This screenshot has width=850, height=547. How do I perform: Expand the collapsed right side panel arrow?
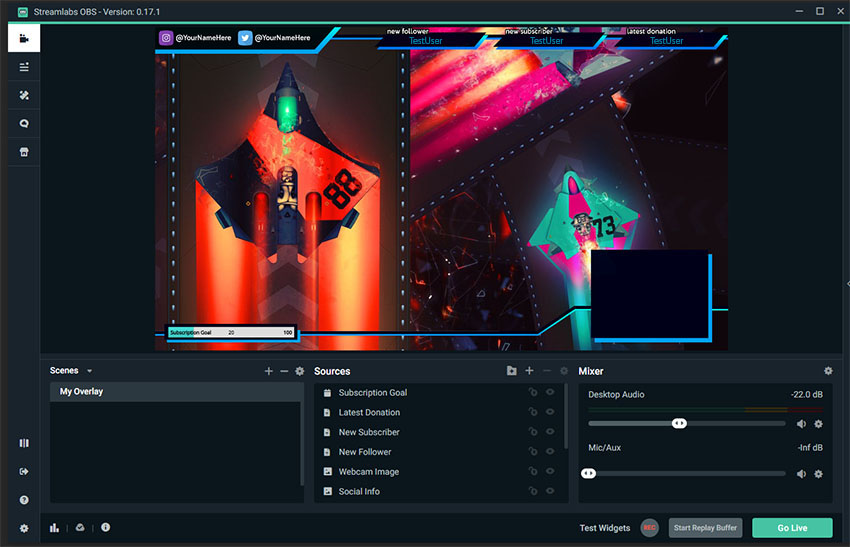click(x=847, y=284)
